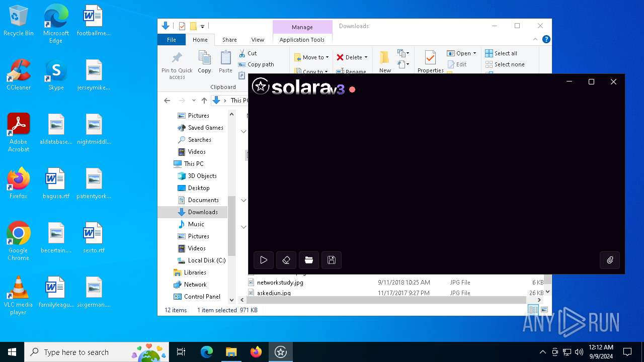Open Explorer help question mark icon
Screen dimensions: 644x362
546,39
